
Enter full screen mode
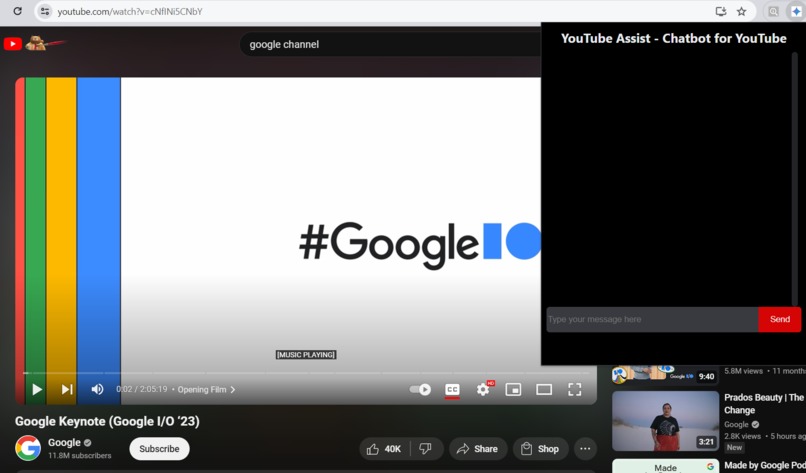tap(574, 389)
